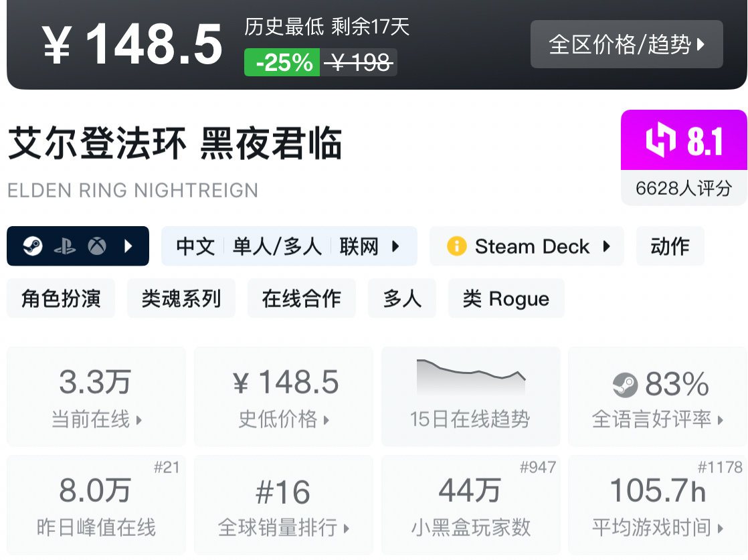The height and width of the screenshot is (560, 748).
Task: Expand the platform list arrow
Action: point(128,247)
